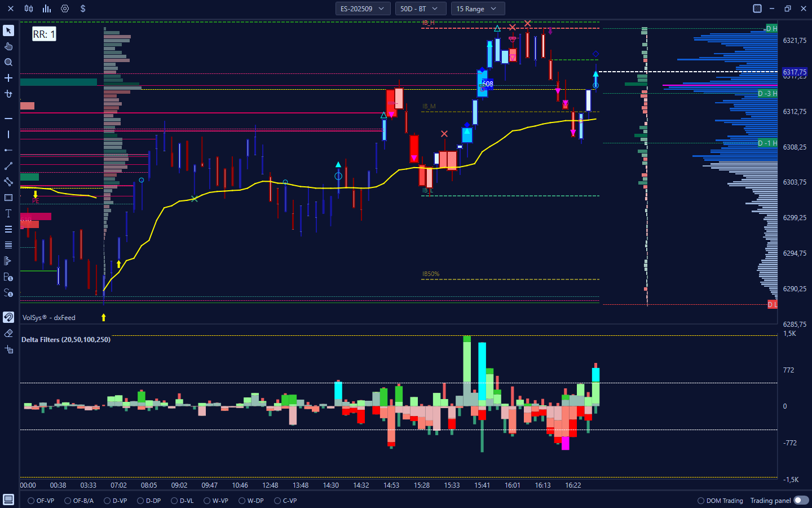The height and width of the screenshot is (508, 812).
Task: Activate the magnifier zoom tool
Action: pos(8,62)
